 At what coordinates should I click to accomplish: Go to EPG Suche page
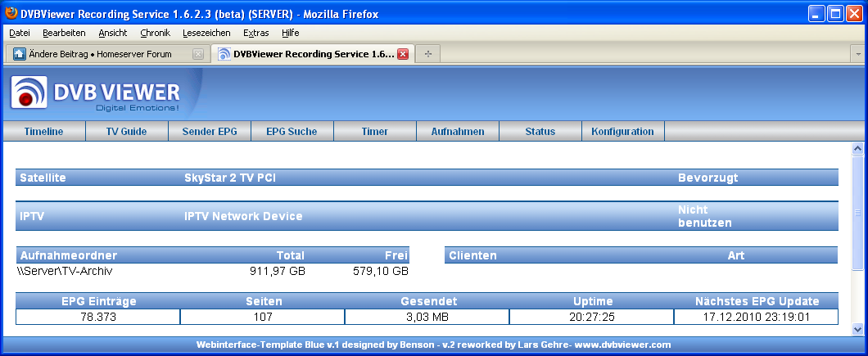(292, 131)
